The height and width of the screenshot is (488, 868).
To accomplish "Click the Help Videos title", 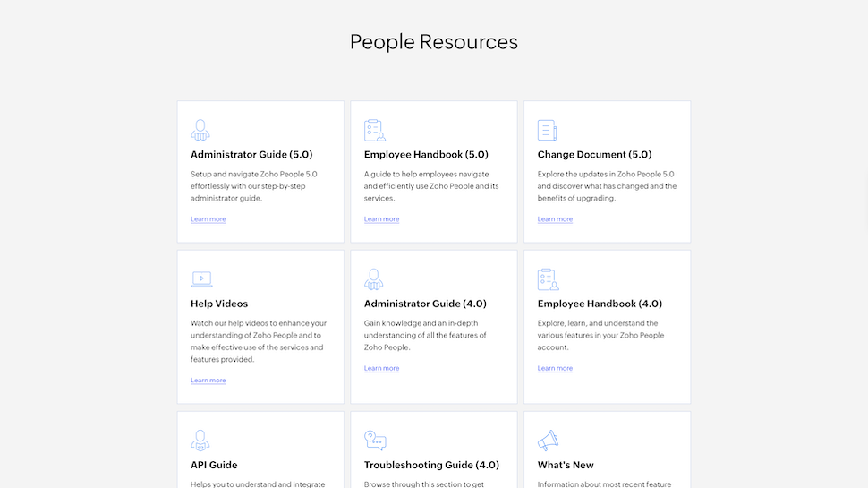I will pyautogui.click(x=219, y=304).
